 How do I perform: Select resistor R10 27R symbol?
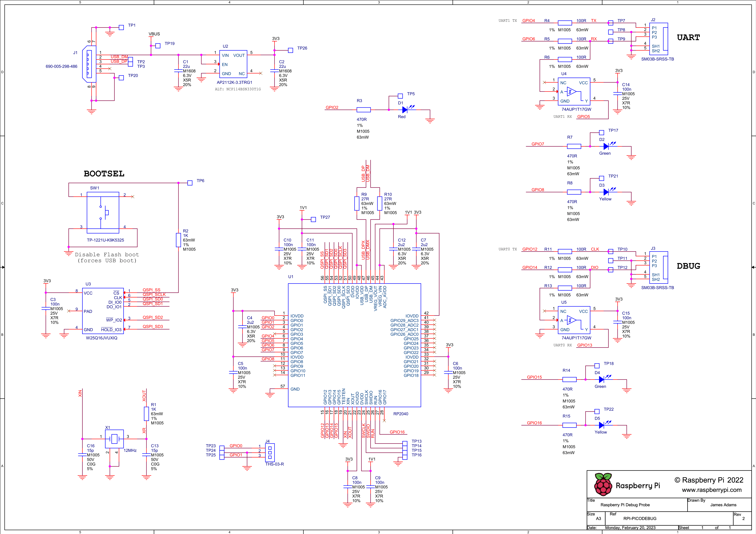[x=380, y=203]
